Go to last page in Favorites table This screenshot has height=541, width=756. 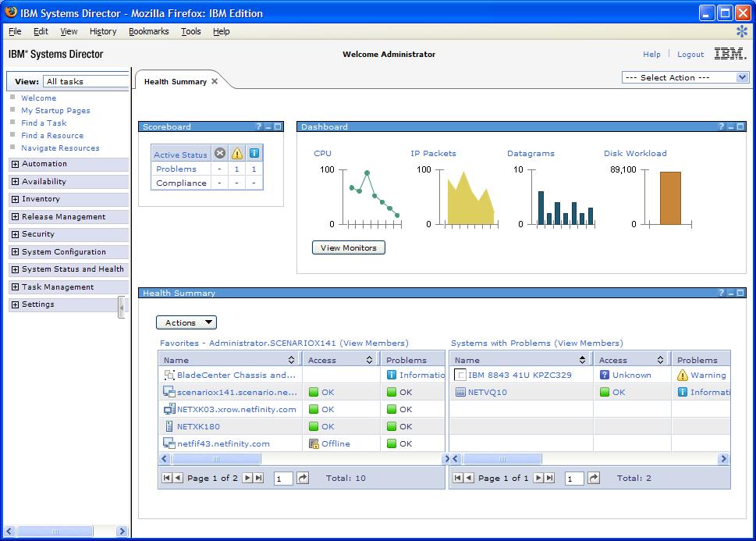pos(259,478)
